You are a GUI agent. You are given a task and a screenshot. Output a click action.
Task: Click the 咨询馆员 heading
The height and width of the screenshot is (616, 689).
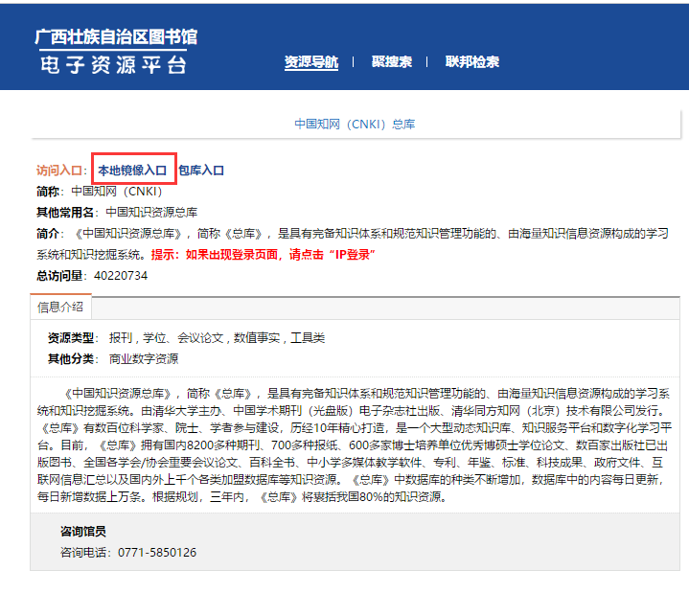(x=83, y=531)
